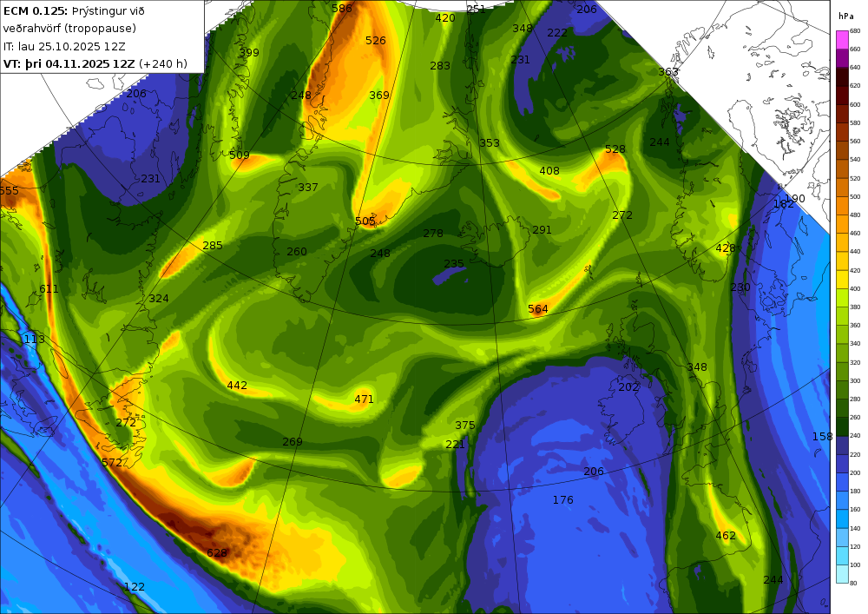Click the '564' pressure value

(538, 309)
